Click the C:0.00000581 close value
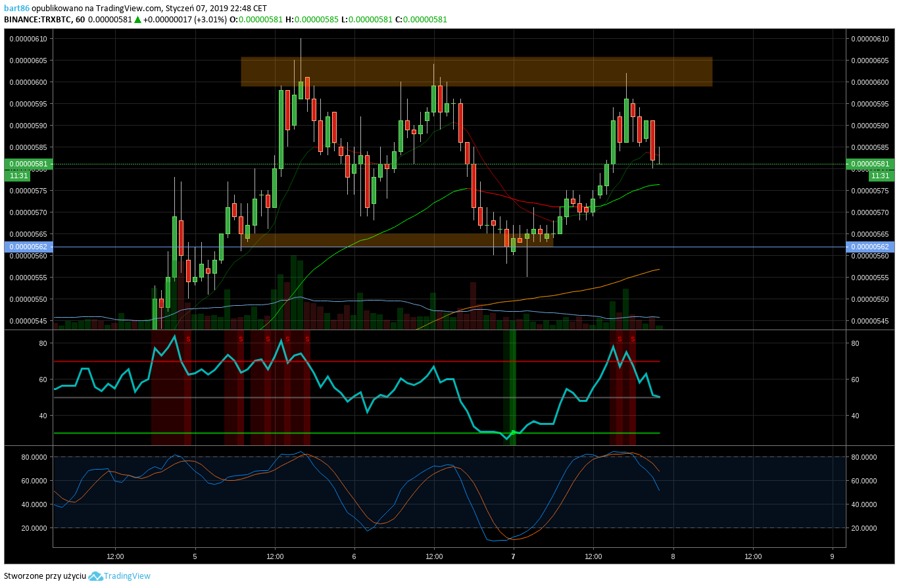 421,20
